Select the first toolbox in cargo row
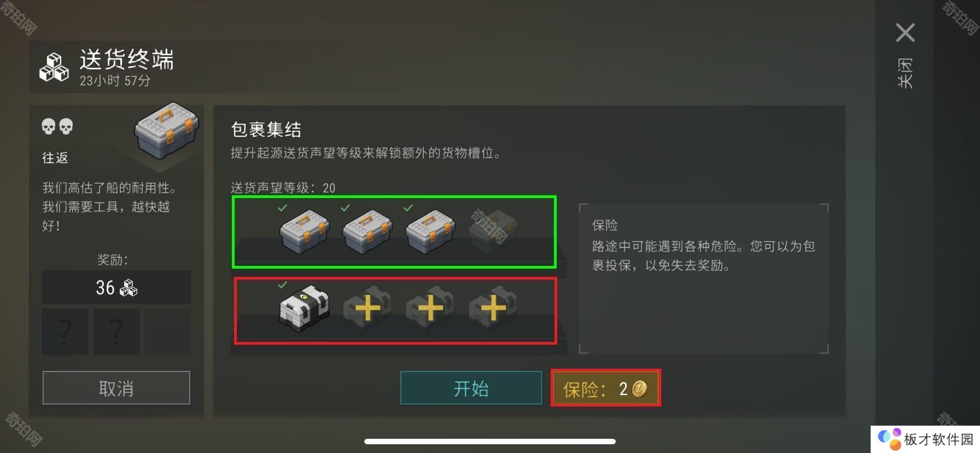980x453 pixels. coord(304,231)
